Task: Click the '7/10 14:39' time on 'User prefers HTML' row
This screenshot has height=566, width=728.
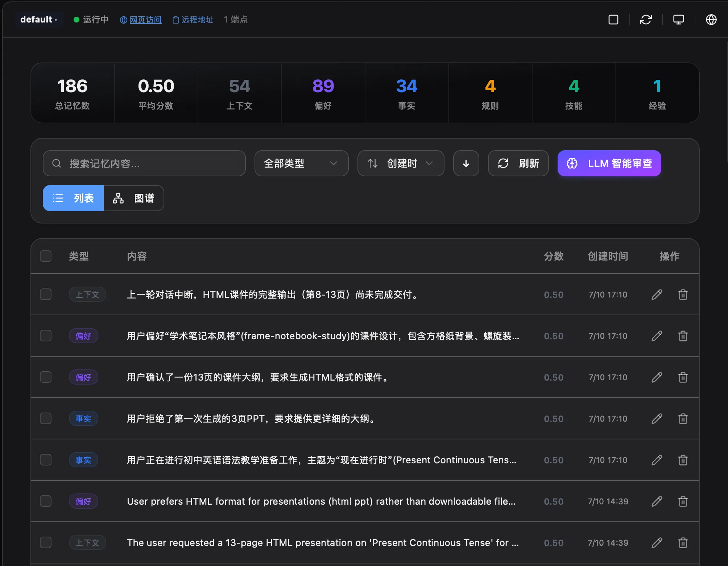Action: click(608, 501)
